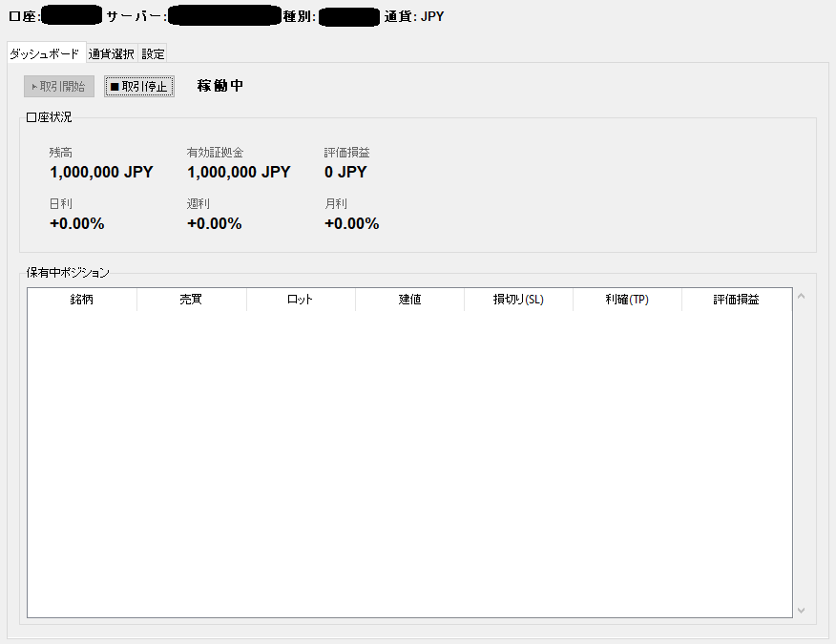
Task: Click the 通貨: JPY header text
Action: (x=414, y=16)
